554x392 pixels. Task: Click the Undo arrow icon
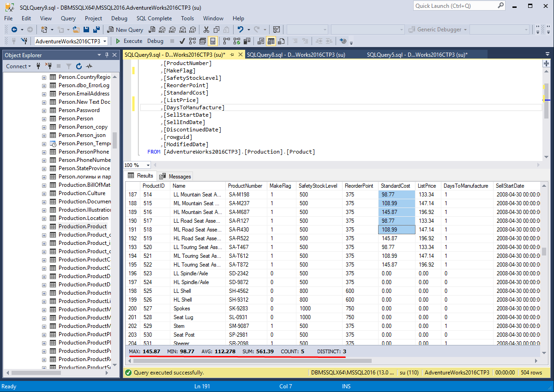pos(241,30)
